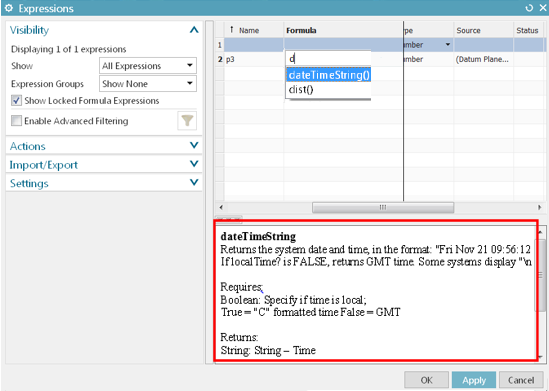Click the horizontal scrollbar thumb in table

[x=383, y=207]
